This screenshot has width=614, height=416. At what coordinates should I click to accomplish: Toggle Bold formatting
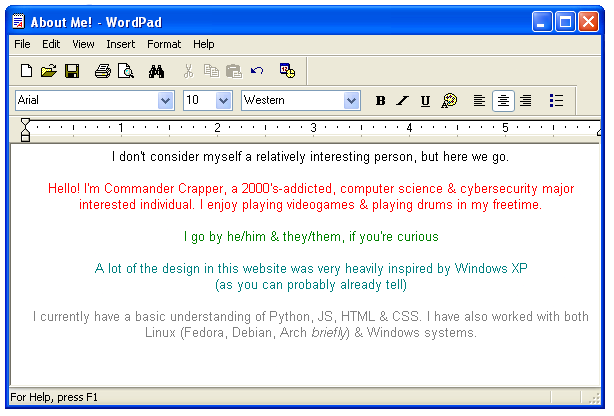click(x=380, y=101)
